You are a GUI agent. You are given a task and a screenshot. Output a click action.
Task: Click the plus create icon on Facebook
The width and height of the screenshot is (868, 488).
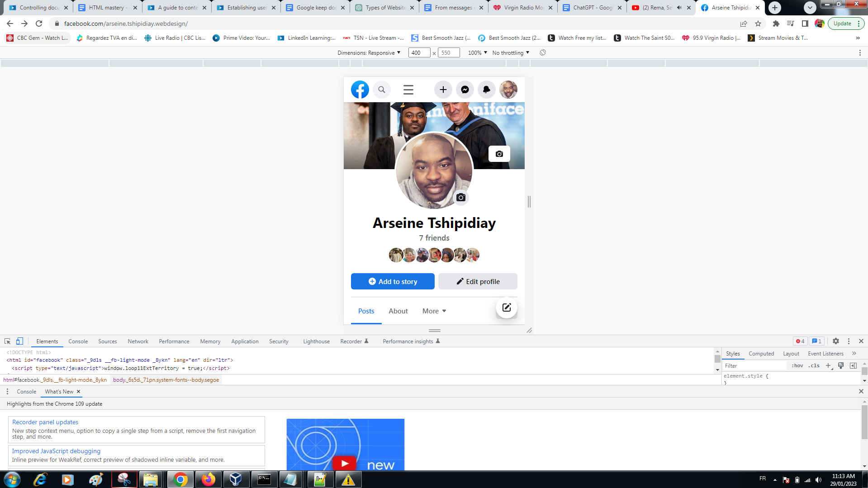click(x=443, y=90)
